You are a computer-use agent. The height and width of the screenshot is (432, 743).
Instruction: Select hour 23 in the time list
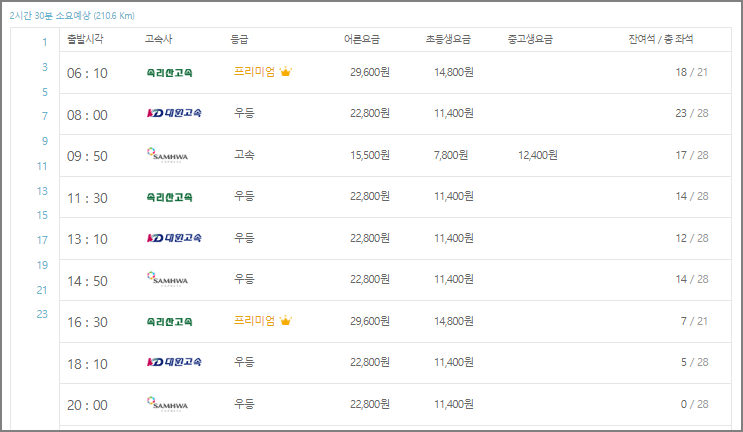coord(42,314)
